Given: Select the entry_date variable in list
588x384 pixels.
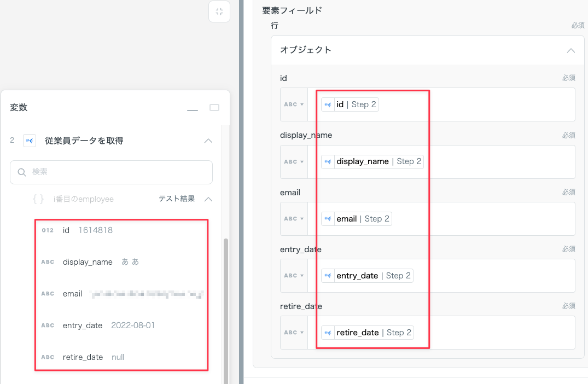Looking at the screenshot, I should click(x=83, y=325).
